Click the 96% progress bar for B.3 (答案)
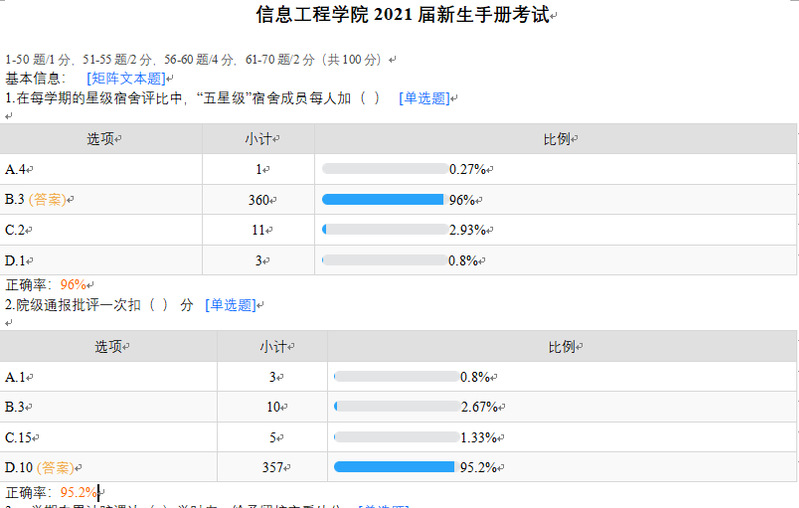 [383, 200]
